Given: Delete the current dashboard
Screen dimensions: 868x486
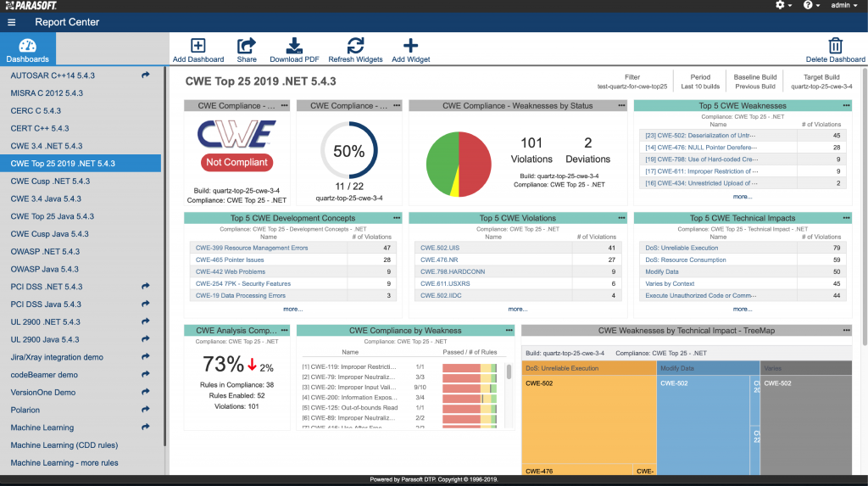Looking at the screenshot, I should tap(835, 50).
